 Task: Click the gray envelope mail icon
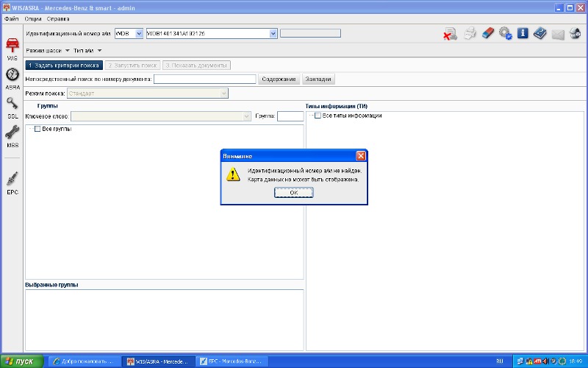click(x=558, y=35)
